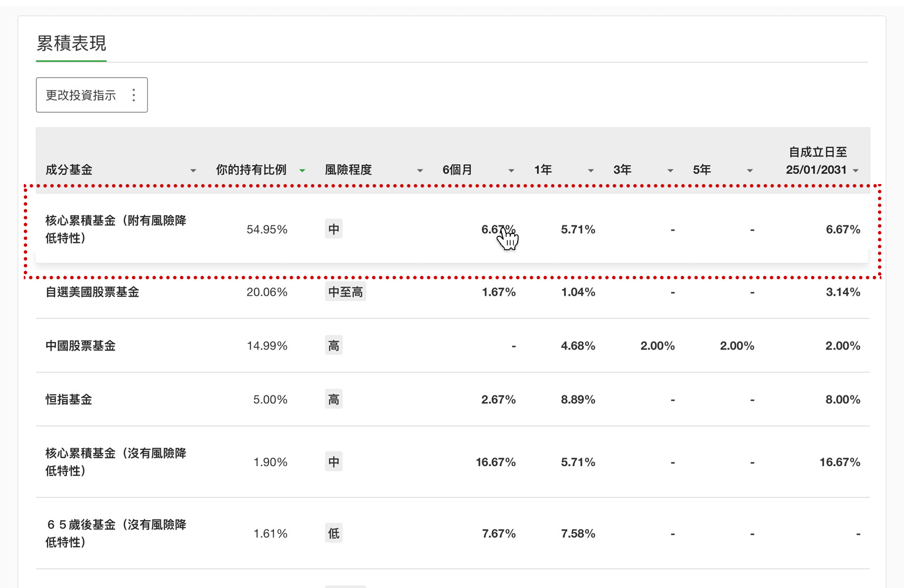This screenshot has width=904, height=588.
Task: Click the 低 risk badge for ６５歲後基金
Action: tap(334, 534)
